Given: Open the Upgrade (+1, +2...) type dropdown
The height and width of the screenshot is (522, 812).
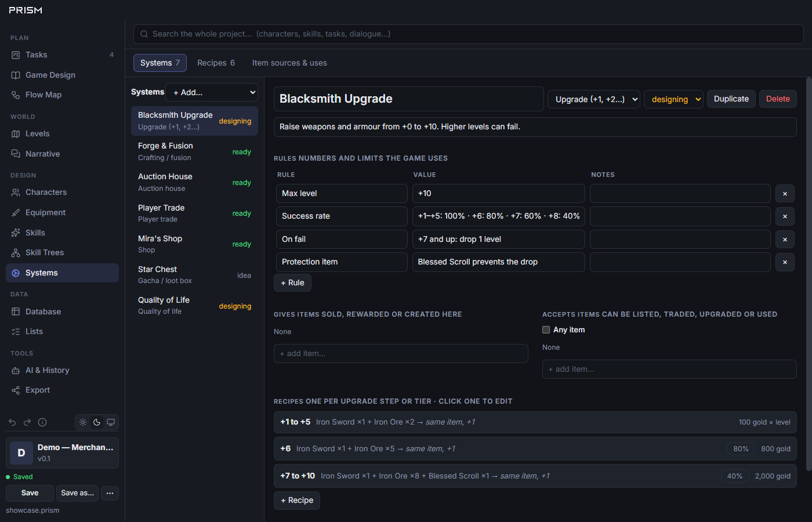Looking at the screenshot, I should tap(594, 99).
